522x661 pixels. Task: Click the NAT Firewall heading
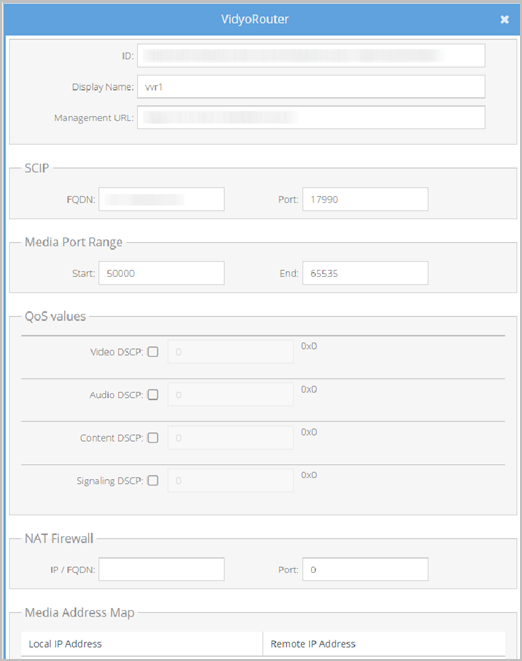coord(59,538)
